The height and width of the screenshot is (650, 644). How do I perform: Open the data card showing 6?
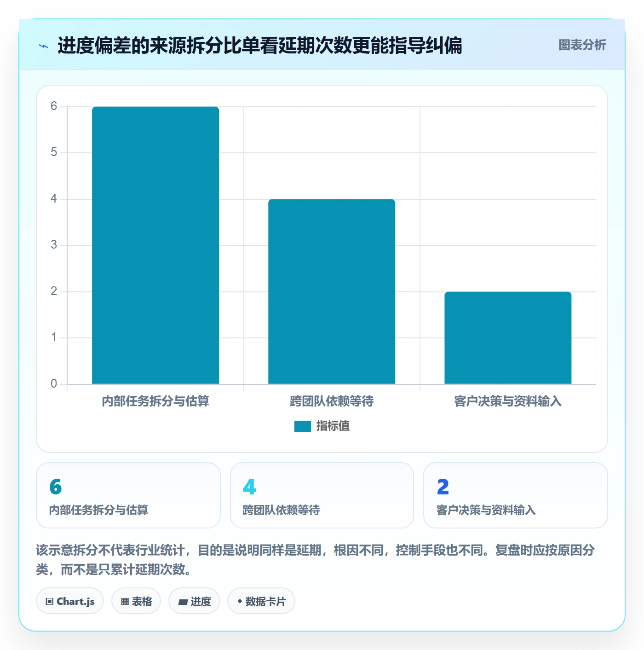point(128,495)
